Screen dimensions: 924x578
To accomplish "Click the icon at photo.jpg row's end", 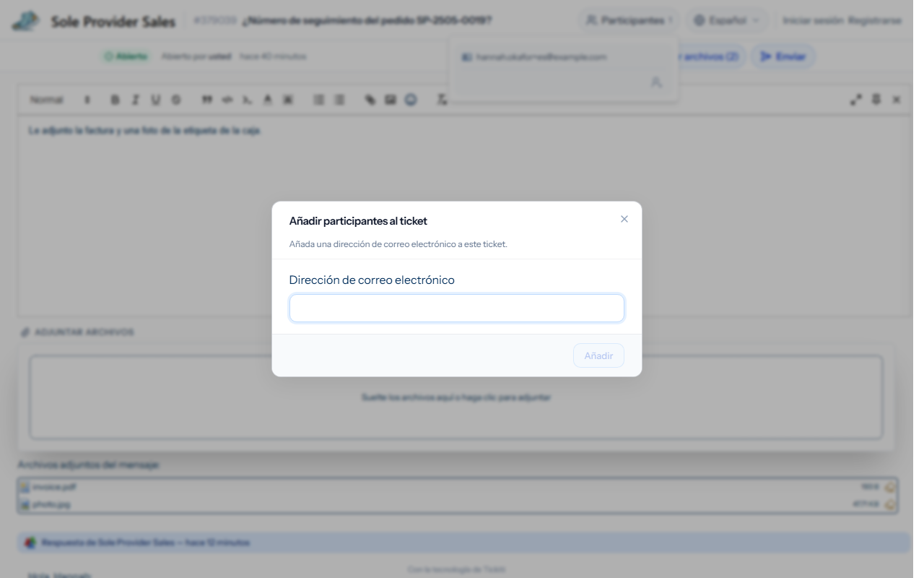I will 889,504.
